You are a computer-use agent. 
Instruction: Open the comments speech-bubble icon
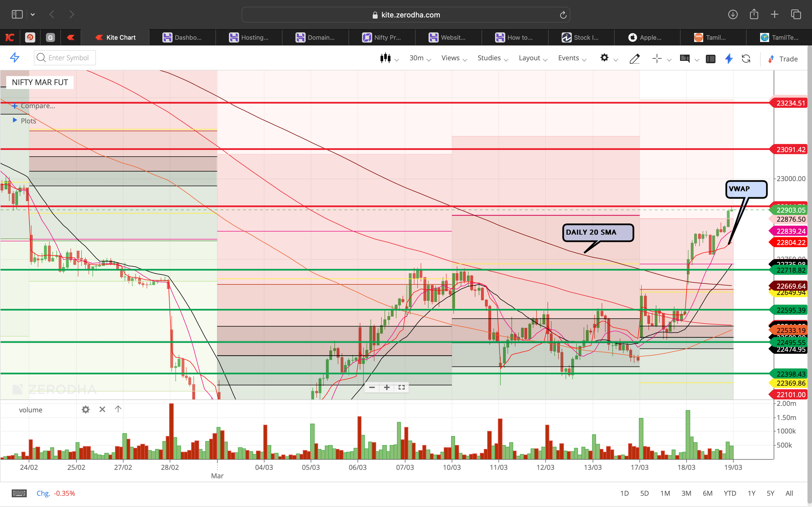tap(685, 59)
